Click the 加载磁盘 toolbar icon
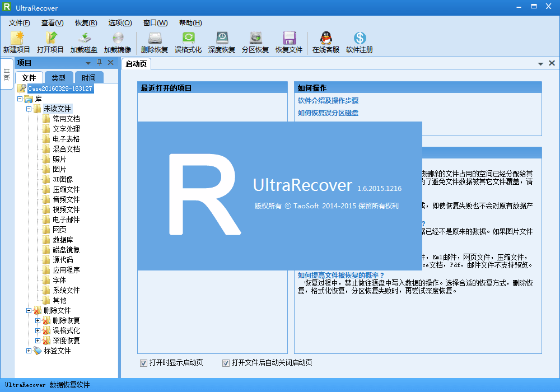 83,42
